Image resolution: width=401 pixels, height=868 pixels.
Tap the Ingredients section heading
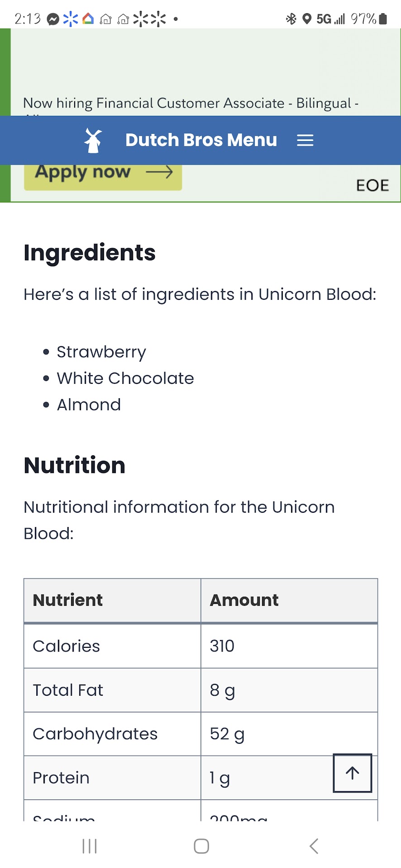tap(90, 253)
